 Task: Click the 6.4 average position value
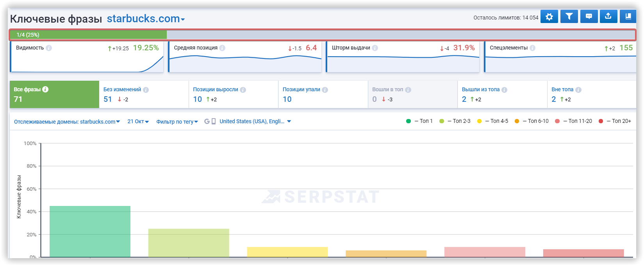311,48
